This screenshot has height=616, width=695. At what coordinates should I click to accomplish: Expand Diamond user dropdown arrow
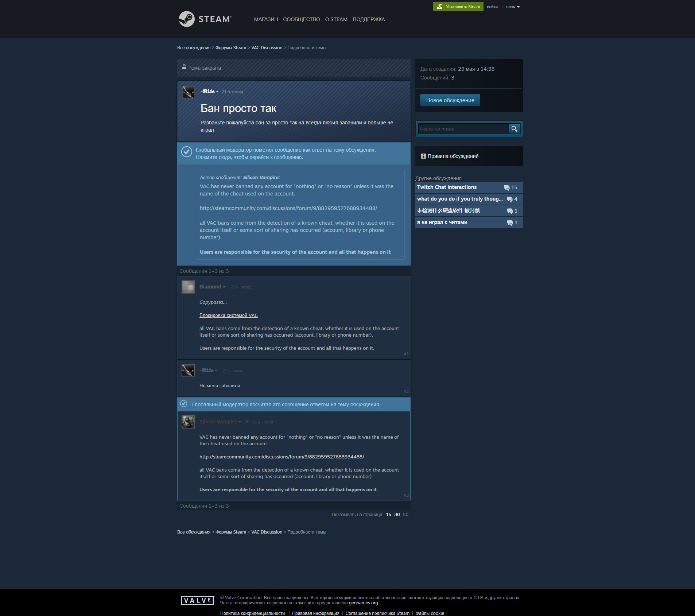coord(224,287)
